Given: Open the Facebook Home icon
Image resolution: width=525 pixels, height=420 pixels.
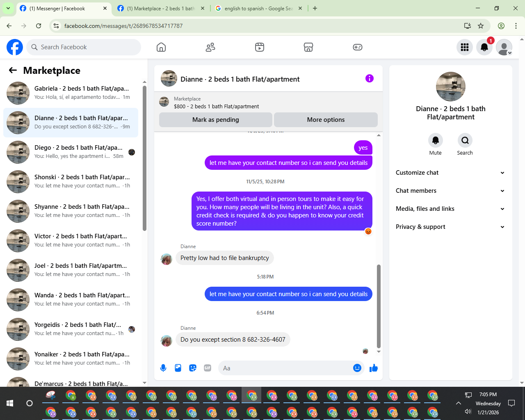Looking at the screenshot, I should [x=161, y=47].
